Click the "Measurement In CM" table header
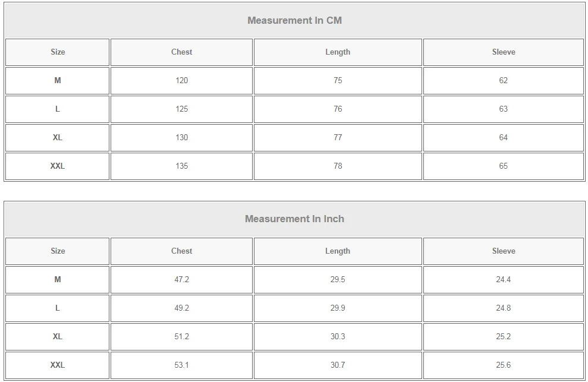Screen dimensions: 588x382 [x=294, y=21]
